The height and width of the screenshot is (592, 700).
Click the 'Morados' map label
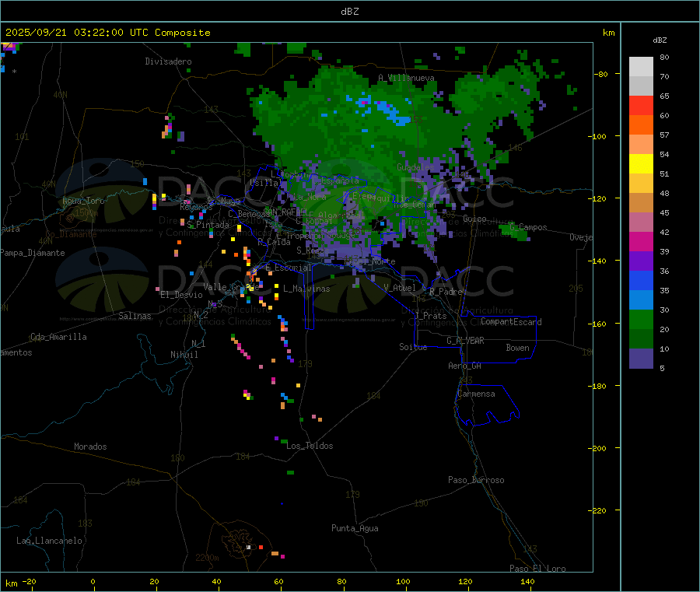90,447
